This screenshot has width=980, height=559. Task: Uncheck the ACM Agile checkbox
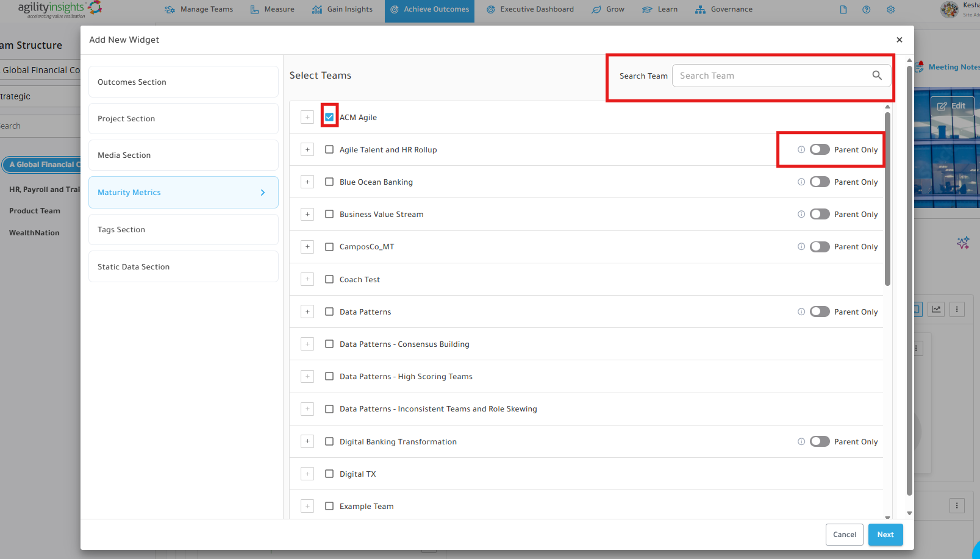tap(329, 117)
